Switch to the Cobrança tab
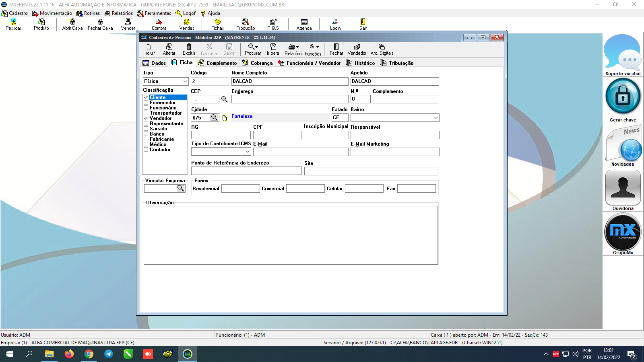This screenshot has height=362, width=644. point(258,63)
